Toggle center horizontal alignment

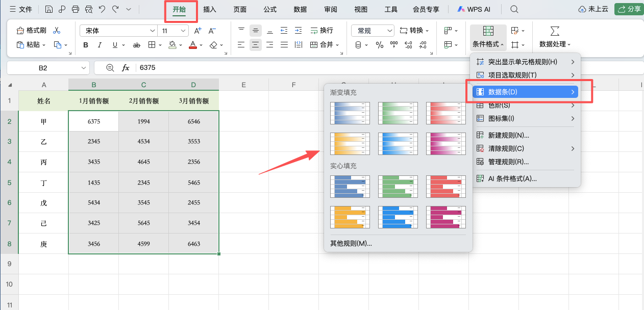pos(256,45)
